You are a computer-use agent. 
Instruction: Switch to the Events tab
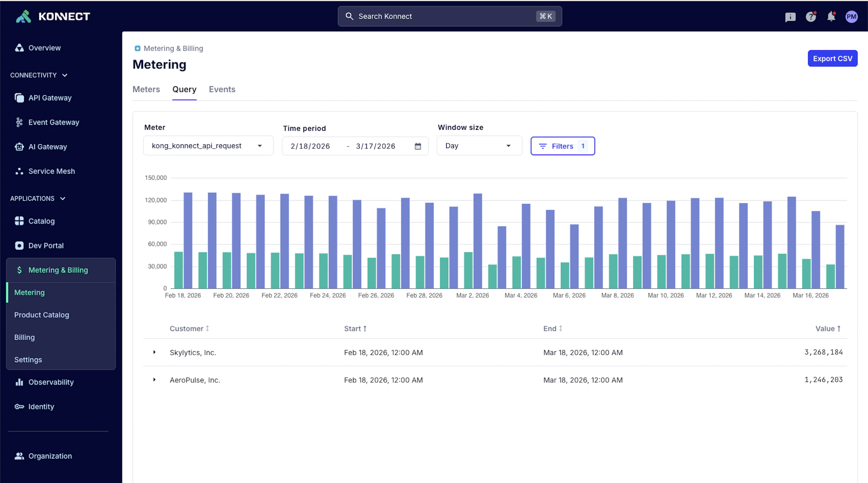tap(222, 89)
